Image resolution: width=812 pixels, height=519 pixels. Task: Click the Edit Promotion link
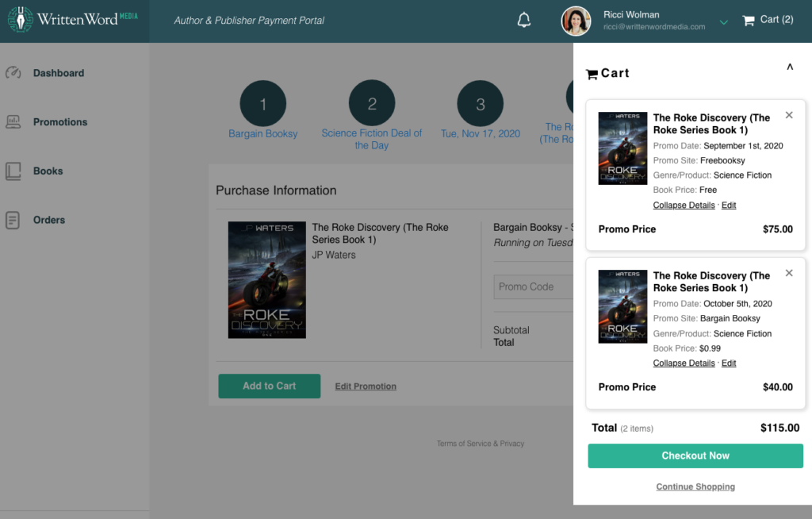tap(366, 386)
